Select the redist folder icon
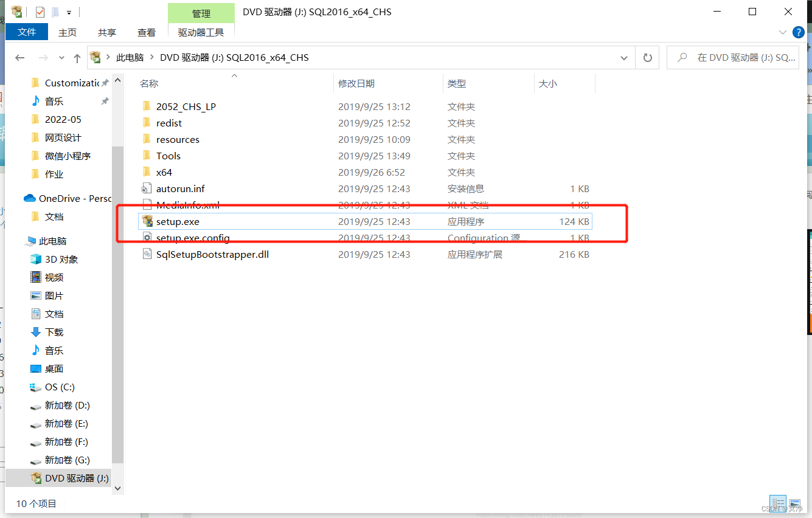The image size is (812, 518). coord(146,123)
